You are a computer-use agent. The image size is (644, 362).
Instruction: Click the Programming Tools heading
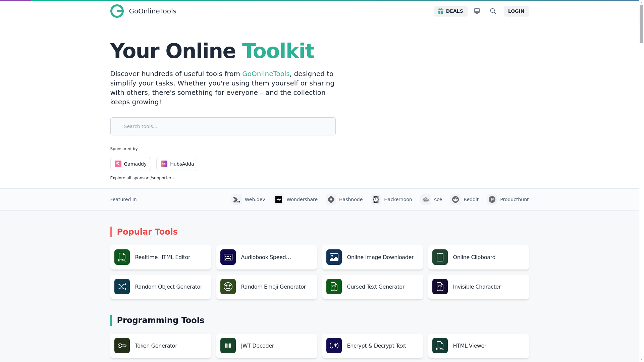[161, 320]
